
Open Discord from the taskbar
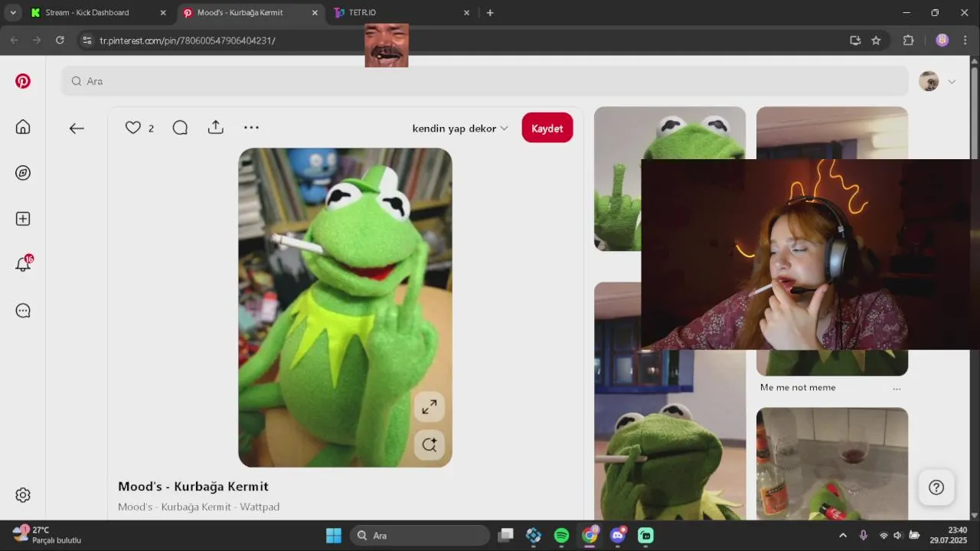[x=618, y=536]
